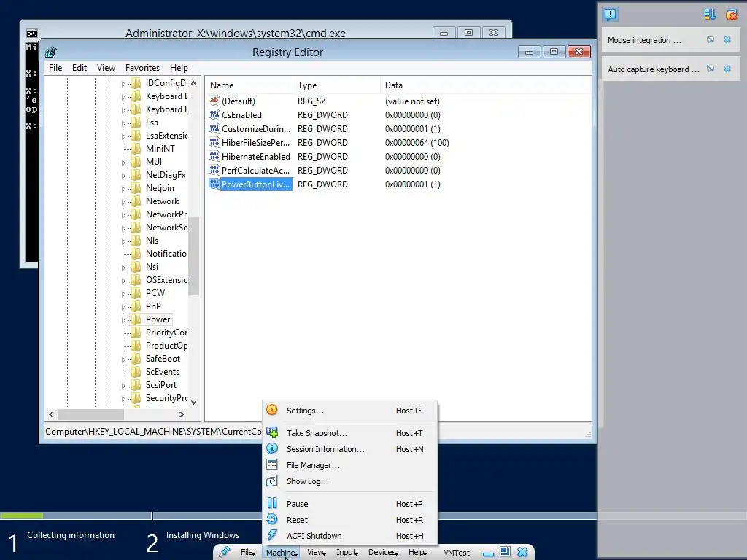The height and width of the screenshot is (560, 747).
Task: Expand the Network registry key
Action: tap(123, 203)
